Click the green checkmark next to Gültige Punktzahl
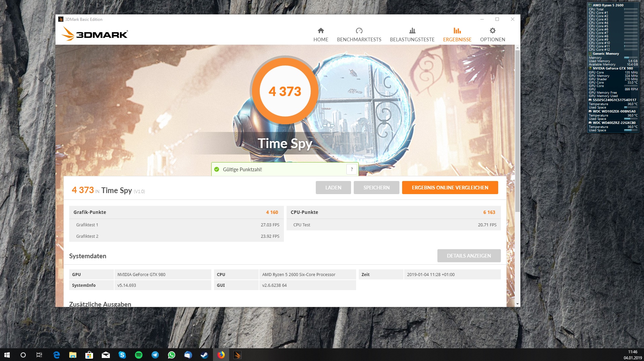 217,170
